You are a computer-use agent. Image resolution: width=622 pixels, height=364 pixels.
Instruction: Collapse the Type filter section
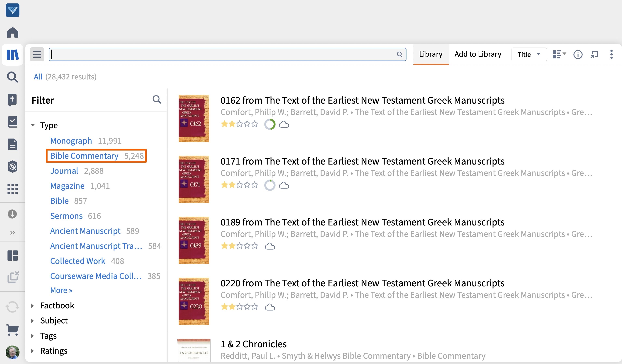[33, 125]
